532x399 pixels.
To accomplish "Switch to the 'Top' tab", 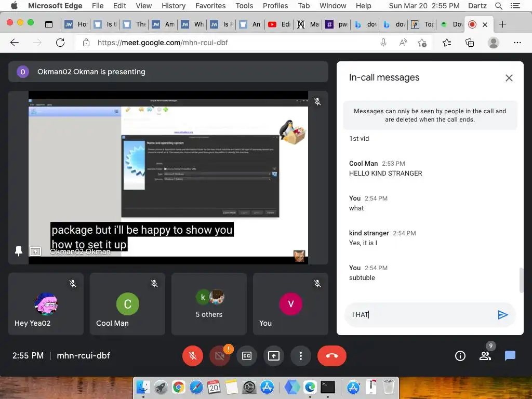I will coord(423,24).
